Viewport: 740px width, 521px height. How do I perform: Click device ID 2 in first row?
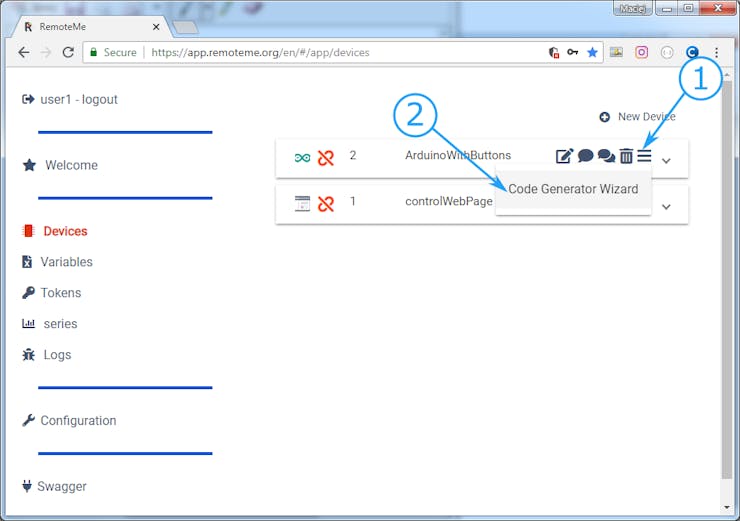[353, 155]
